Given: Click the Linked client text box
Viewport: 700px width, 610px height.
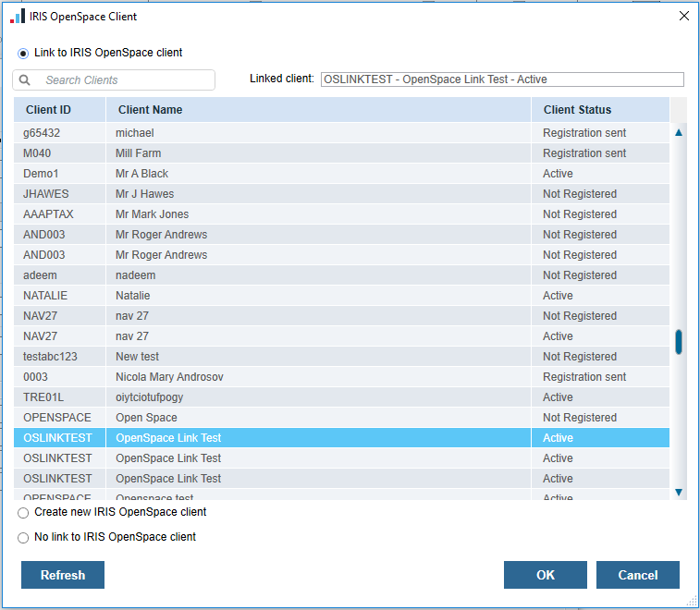Looking at the screenshot, I should 502,79.
